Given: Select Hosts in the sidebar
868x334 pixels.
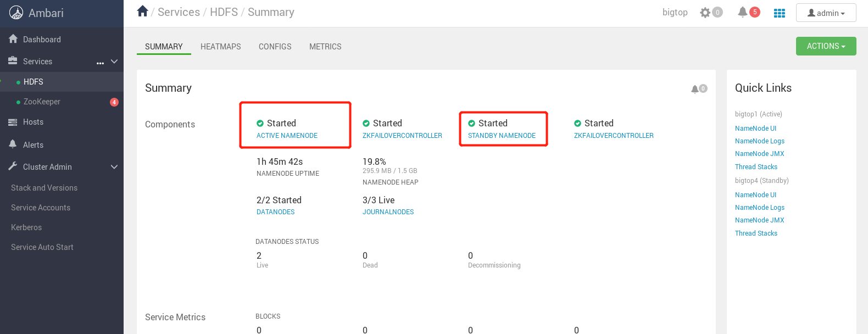Looking at the screenshot, I should (x=33, y=122).
